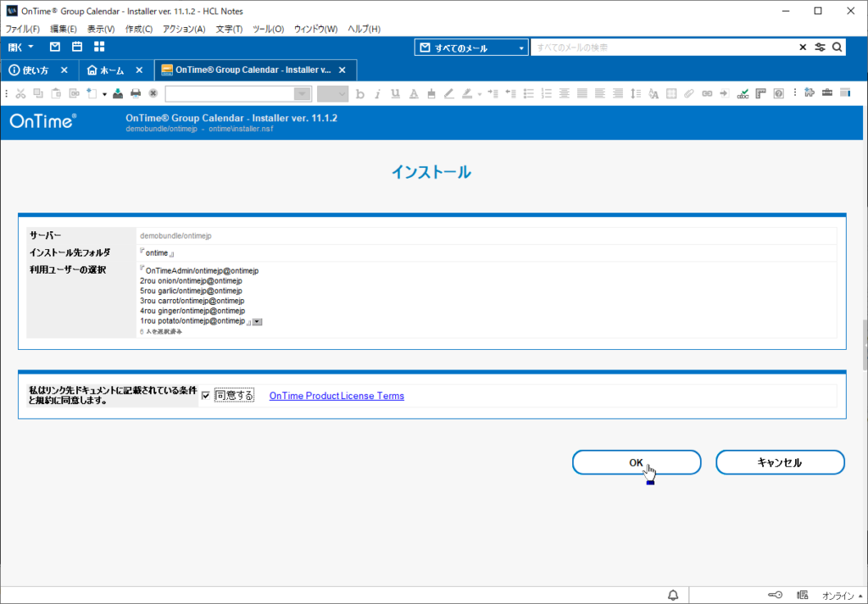Image resolution: width=868 pixels, height=604 pixels.
Task: Insert bulleted list formatting
Action: click(x=529, y=93)
